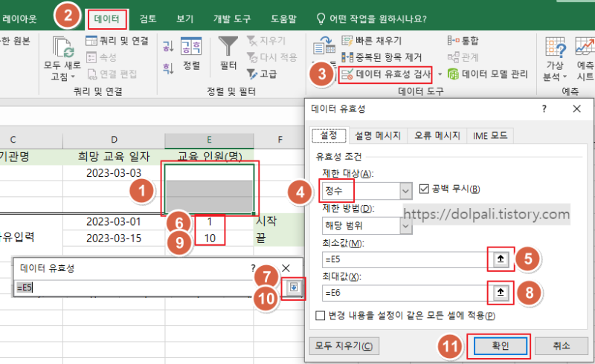Click 연결 편집 in the ribbon

click(x=112, y=74)
